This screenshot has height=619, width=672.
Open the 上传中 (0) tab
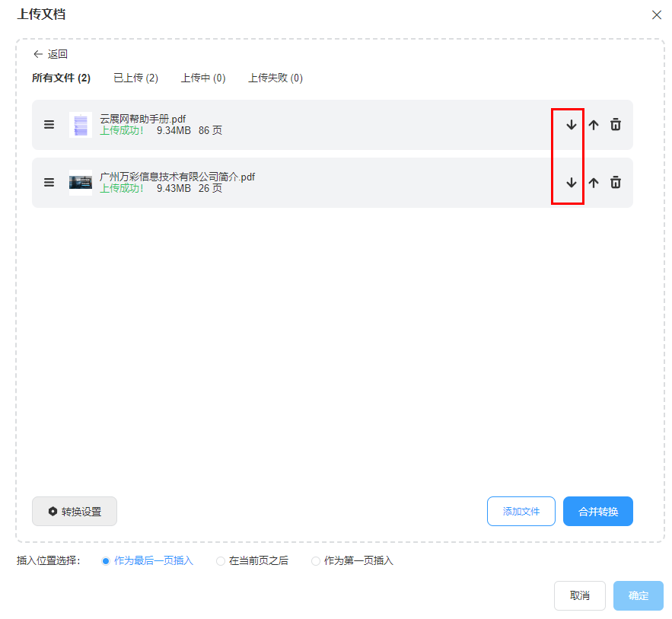pyautogui.click(x=203, y=78)
